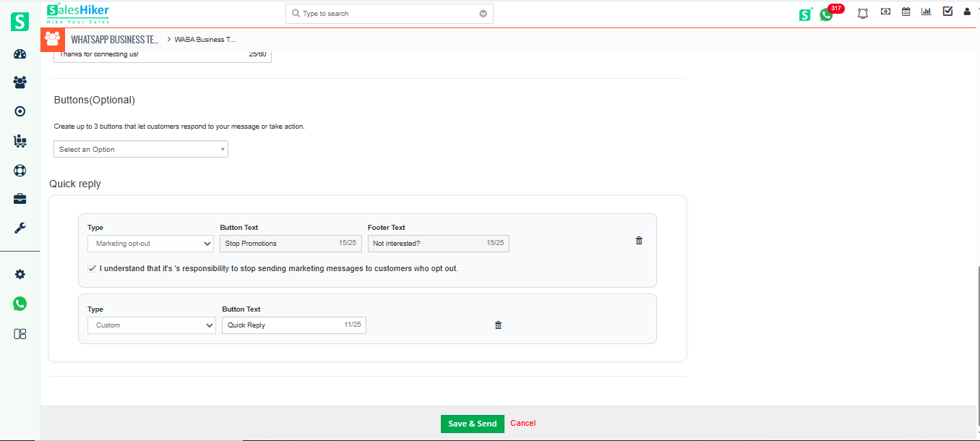
Task: Select the wrench tools icon in sidebar
Action: [x=20, y=228]
